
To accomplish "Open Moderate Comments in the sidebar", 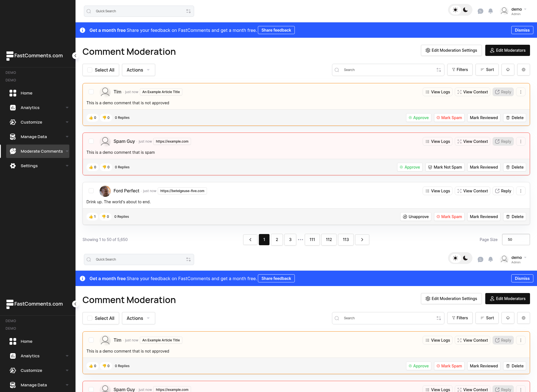I will coord(38,151).
